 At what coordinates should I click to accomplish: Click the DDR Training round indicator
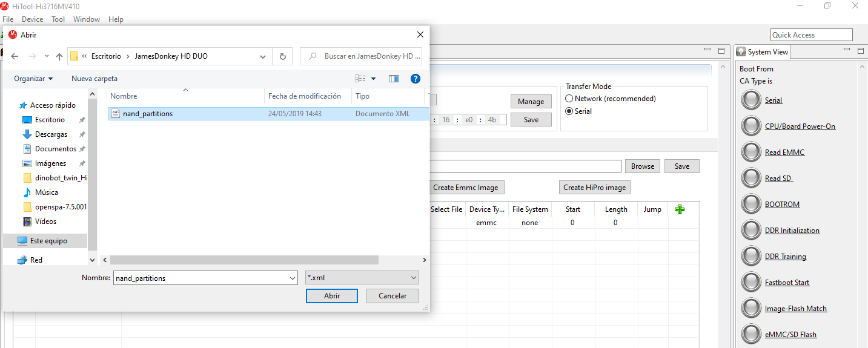[x=751, y=257]
